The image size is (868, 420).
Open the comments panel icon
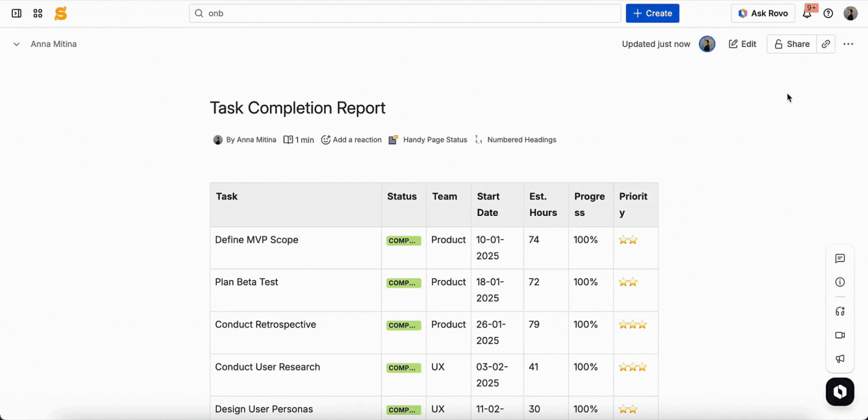tap(840, 259)
